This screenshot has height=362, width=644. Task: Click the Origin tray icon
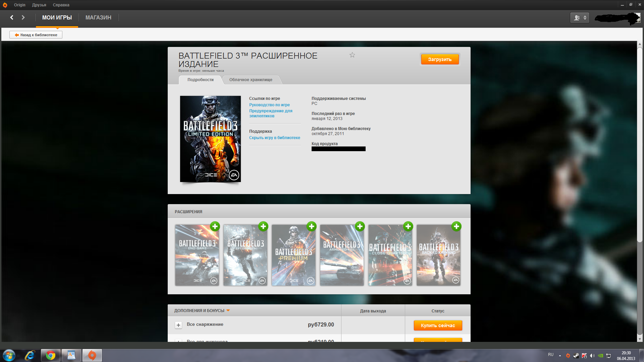[568, 356]
